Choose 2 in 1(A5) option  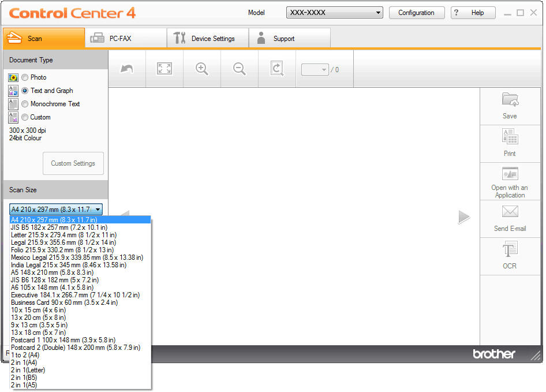(80, 385)
